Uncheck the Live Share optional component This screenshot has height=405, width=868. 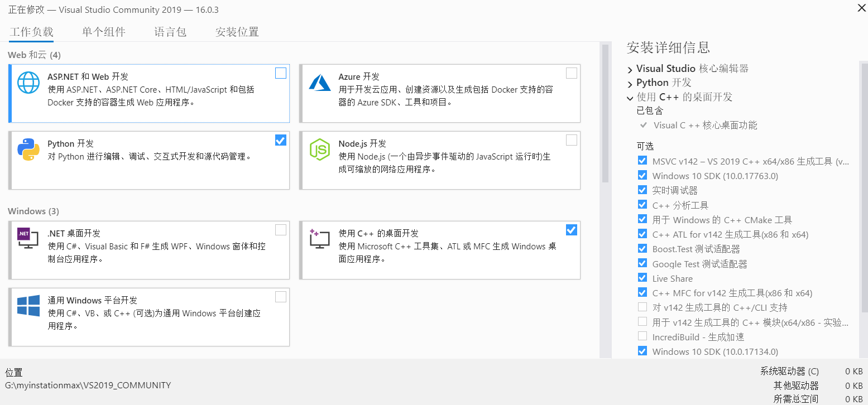click(642, 278)
